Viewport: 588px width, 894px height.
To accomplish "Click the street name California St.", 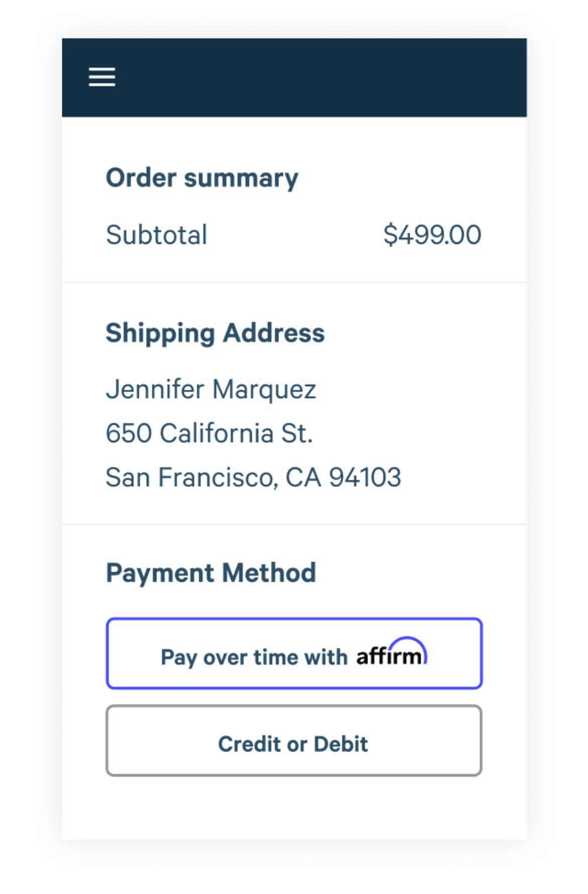I will (236, 433).
